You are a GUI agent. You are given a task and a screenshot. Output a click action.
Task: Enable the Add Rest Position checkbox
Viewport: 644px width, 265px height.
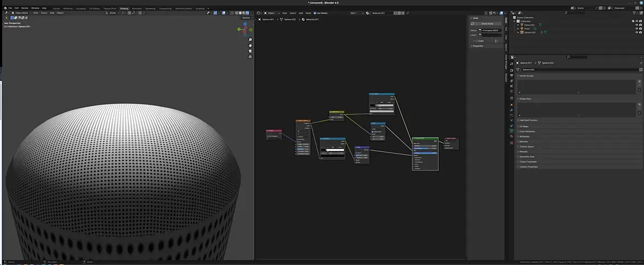(x=518, y=120)
